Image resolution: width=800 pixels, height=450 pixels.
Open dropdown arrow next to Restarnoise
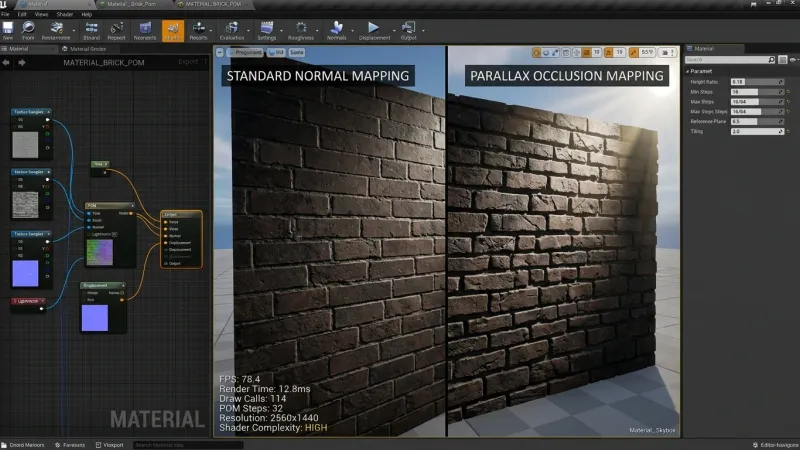pos(74,31)
